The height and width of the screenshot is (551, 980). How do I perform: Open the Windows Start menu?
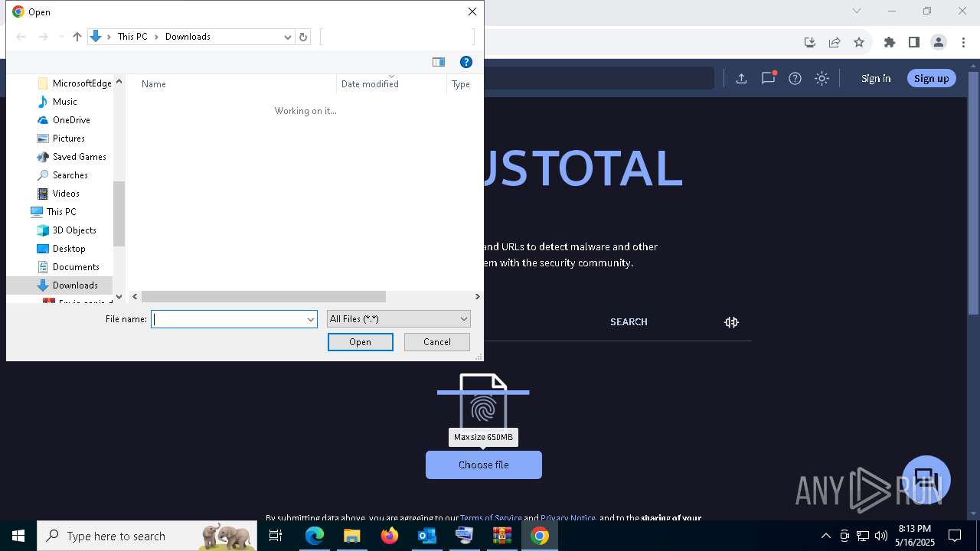click(x=18, y=536)
